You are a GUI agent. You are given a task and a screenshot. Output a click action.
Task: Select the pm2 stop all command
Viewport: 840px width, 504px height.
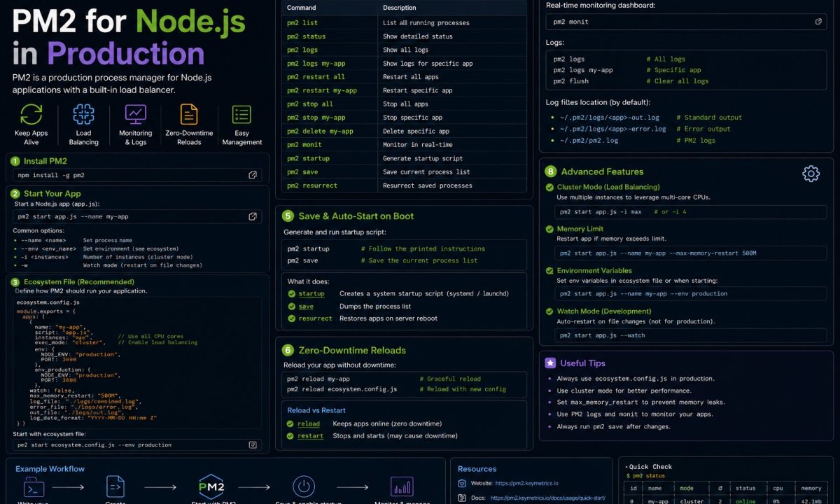click(x=309, y=104)
